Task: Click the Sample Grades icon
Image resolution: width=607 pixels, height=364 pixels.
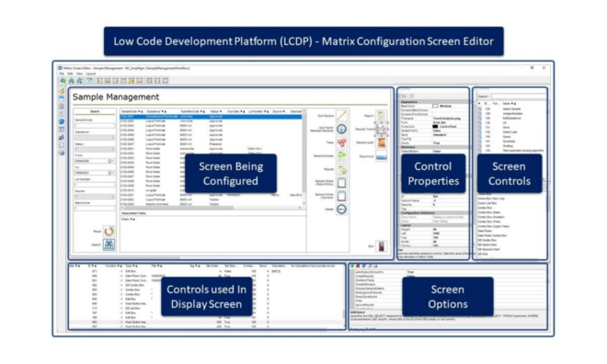Action: [x=341, y=156]
